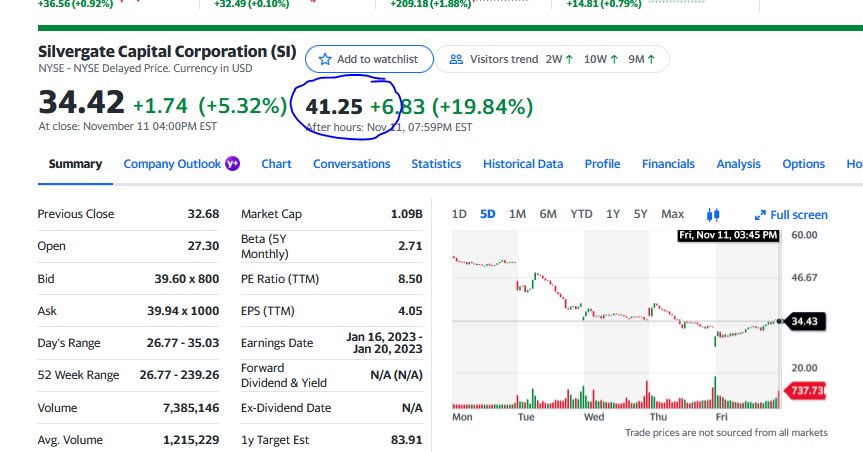
Task: Click the black 34.43 price marker on chart
Action: [x=805, y=322]
